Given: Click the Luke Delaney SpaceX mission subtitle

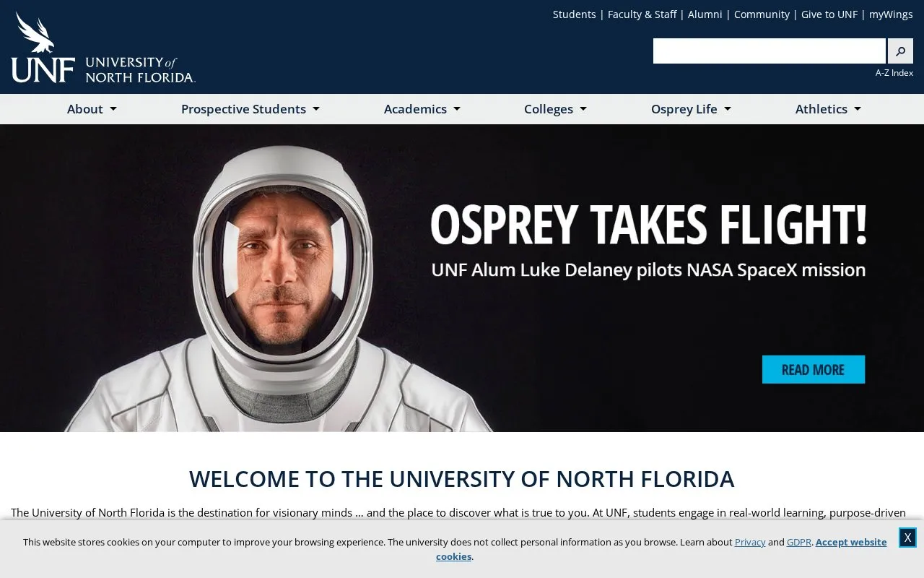Looking at the screenshot, I should click(648, 270).
